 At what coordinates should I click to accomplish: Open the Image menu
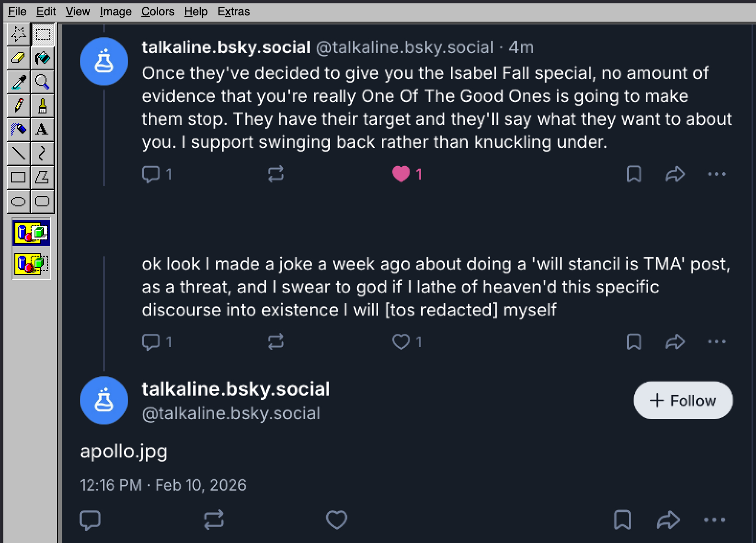(x=115, y=11)
